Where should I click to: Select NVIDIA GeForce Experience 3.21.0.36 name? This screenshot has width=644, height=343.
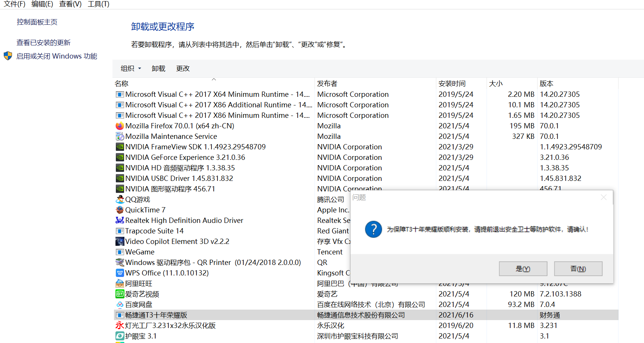pyautogui.click(x=185, y=157)
